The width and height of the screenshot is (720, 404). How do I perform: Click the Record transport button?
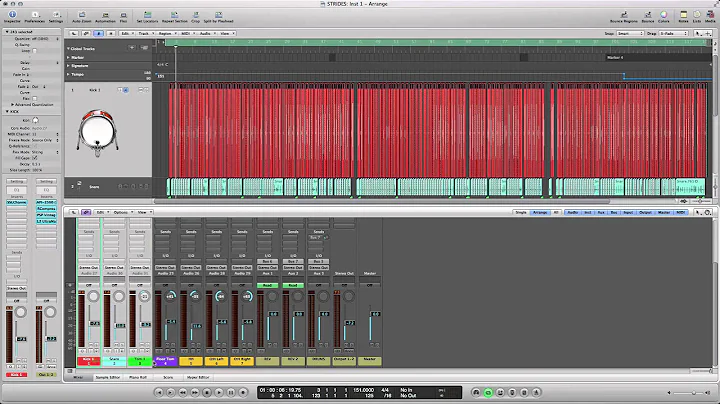243,393
